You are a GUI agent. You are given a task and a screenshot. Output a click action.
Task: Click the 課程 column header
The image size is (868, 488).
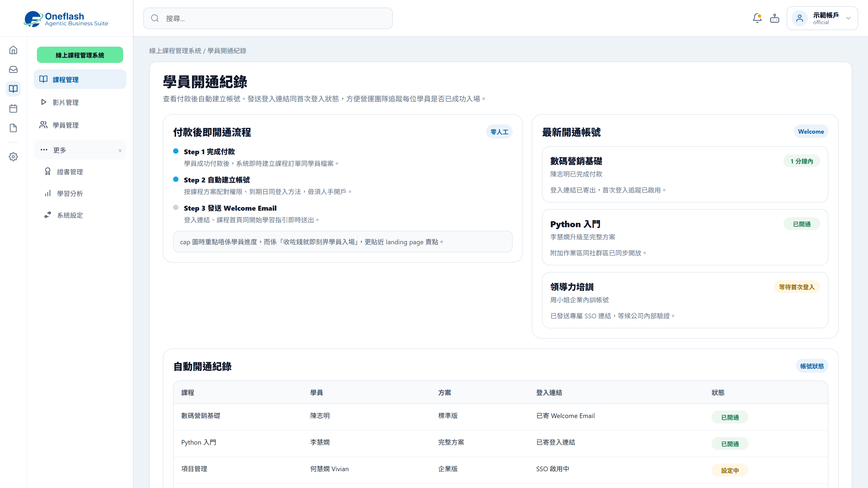point(188,392)
